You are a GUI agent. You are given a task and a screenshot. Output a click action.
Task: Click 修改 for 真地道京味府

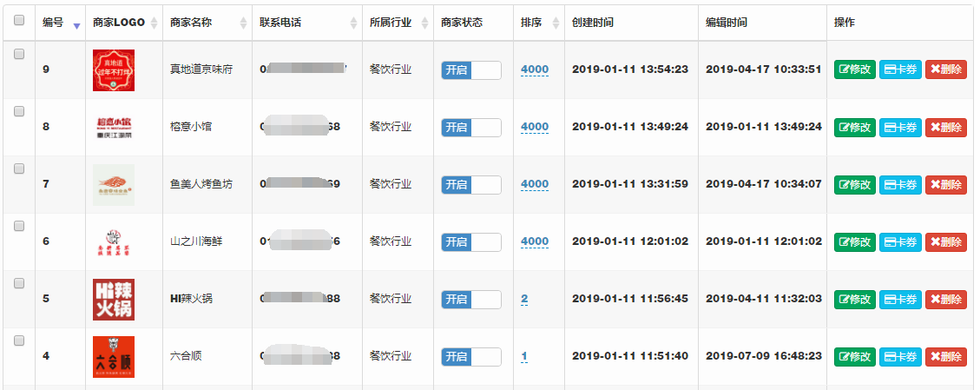coord(855,69)
